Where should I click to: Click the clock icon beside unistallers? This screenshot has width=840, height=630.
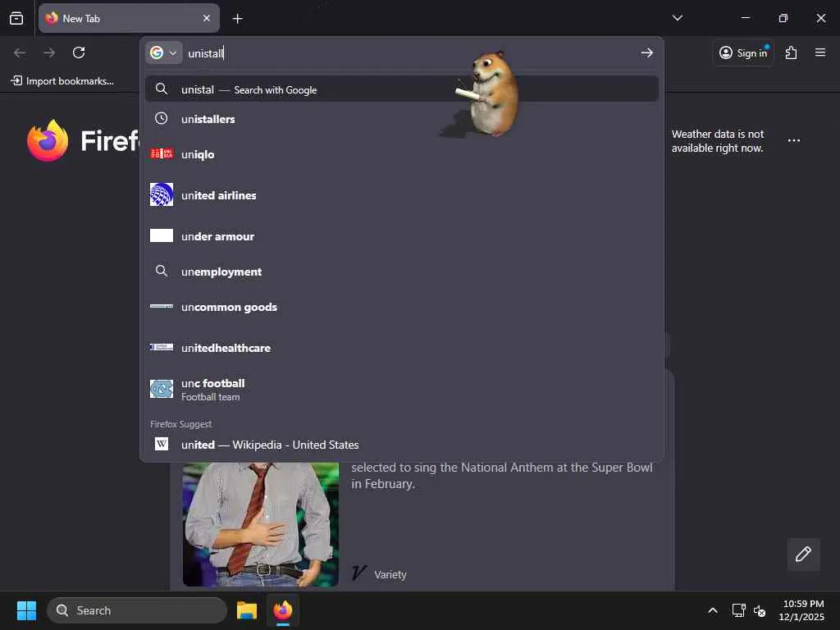162,118
